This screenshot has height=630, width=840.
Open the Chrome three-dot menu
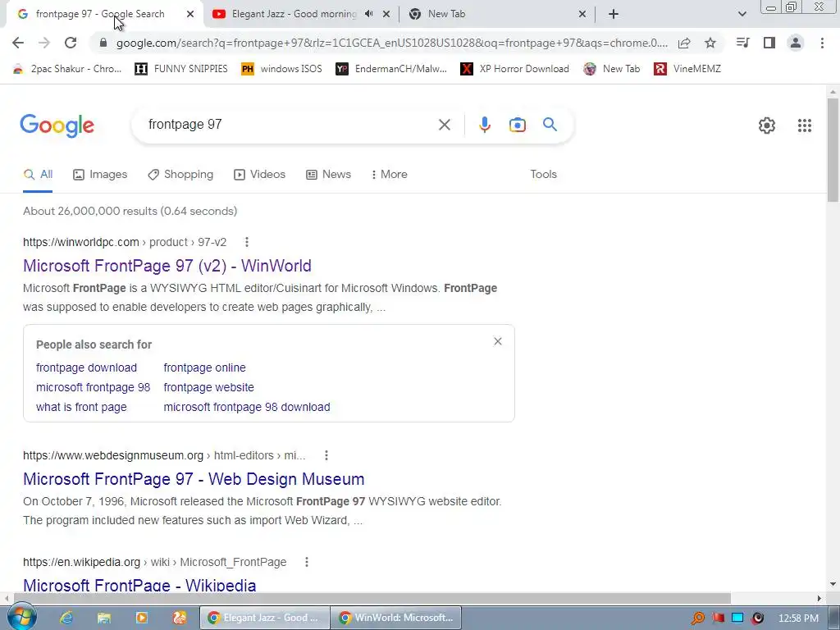click(x=822, y=43)
